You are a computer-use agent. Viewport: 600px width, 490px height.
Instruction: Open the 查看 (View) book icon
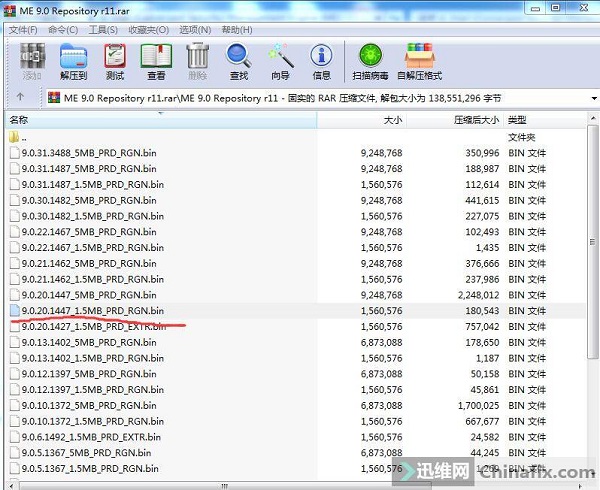click(x=156, y=60)
